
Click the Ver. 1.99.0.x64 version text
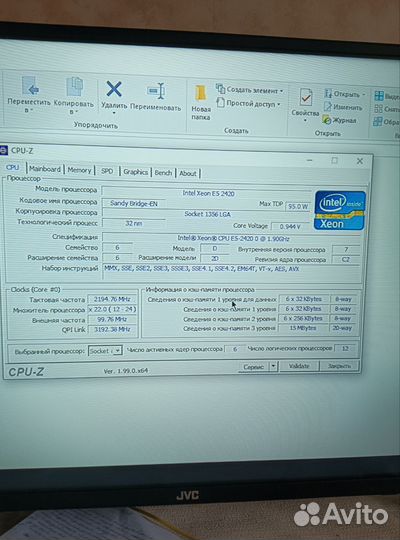[125, 371]
